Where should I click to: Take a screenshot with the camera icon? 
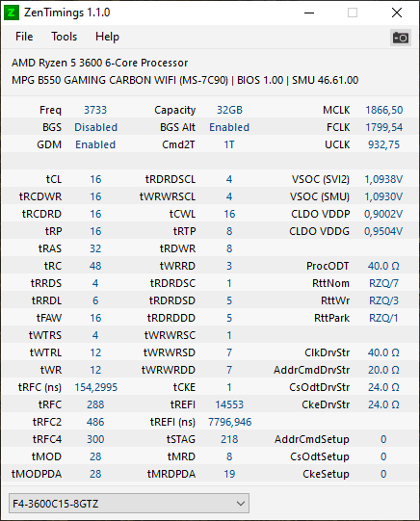[401, 38]
